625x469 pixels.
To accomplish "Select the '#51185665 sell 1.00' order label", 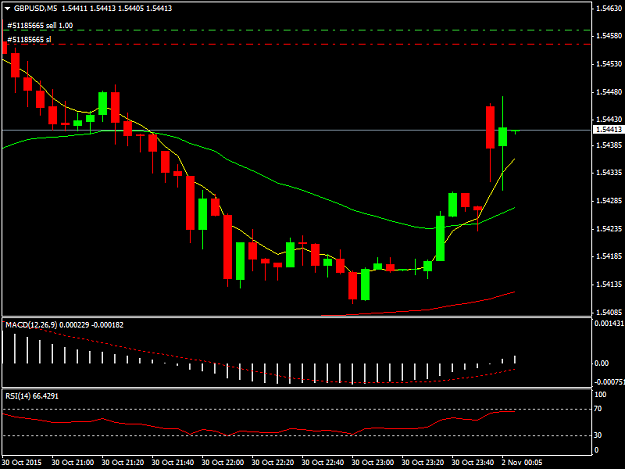I will (40, 26).
